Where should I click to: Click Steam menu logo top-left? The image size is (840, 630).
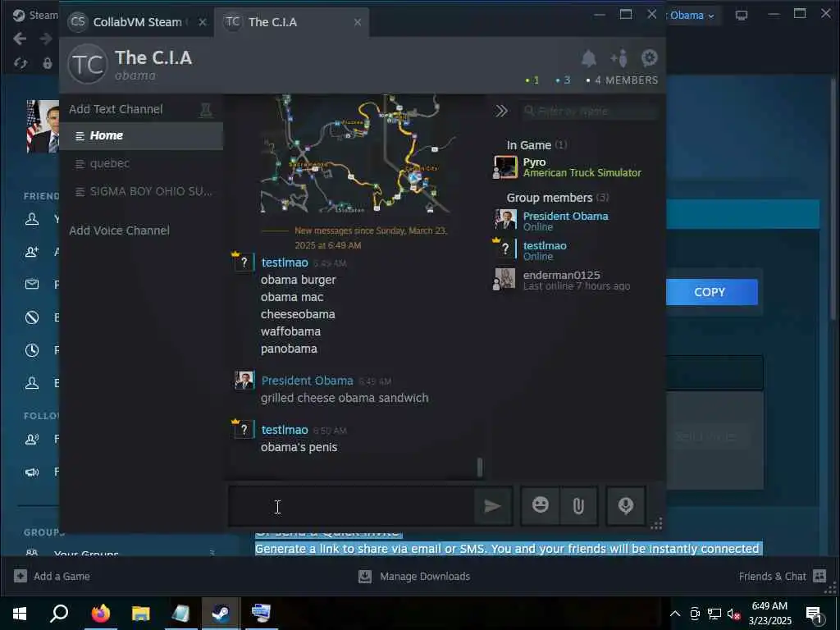(20, 15)
